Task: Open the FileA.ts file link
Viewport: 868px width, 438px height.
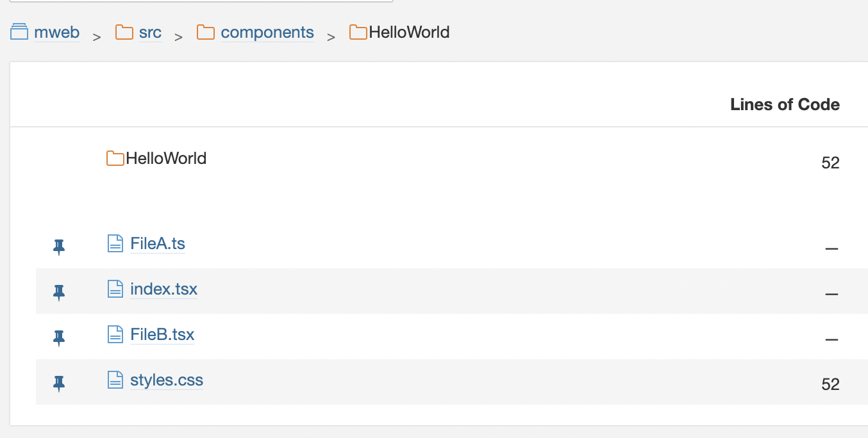Action: click(x=158, y=243)
